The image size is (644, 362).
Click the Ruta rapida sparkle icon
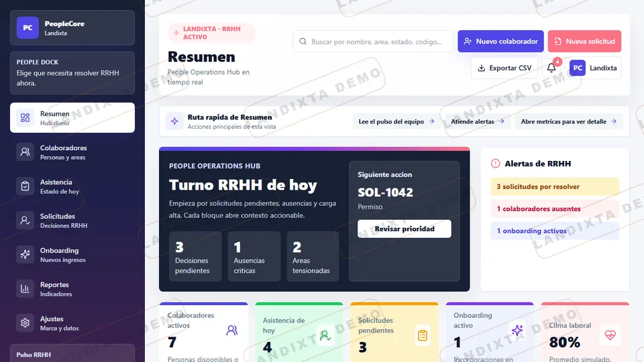click(174, 121)
